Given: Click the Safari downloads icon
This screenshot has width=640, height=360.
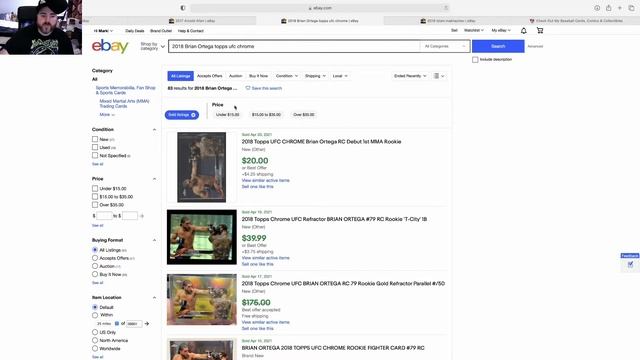Looking at the screenshot, I should click(597, 8).
